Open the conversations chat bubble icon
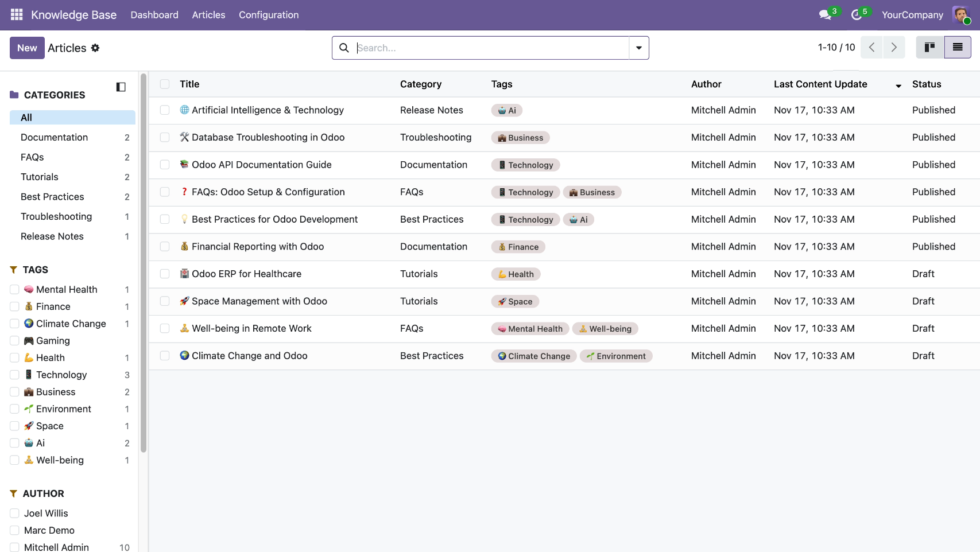This screenshot has width=980, height=552. tap(825, 15)
